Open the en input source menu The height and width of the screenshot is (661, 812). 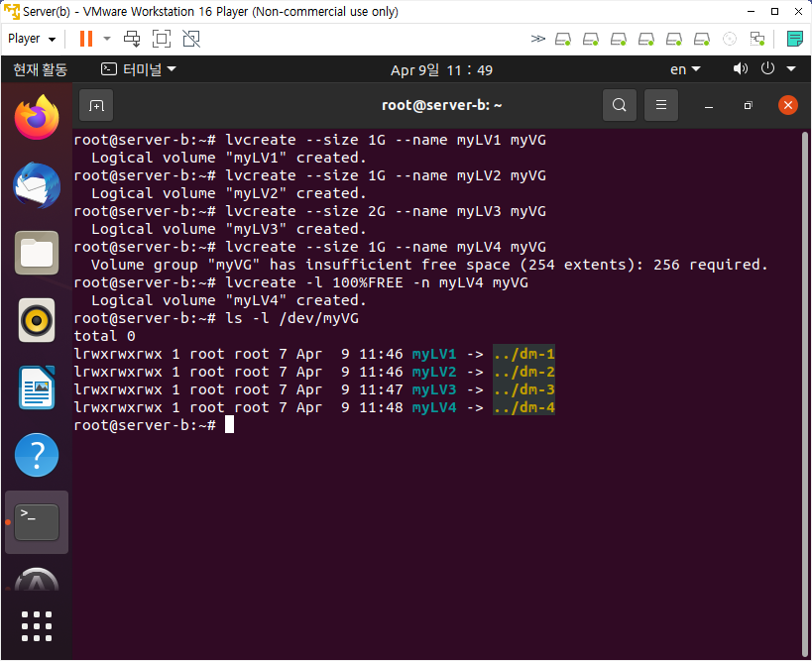pos(685,69)
